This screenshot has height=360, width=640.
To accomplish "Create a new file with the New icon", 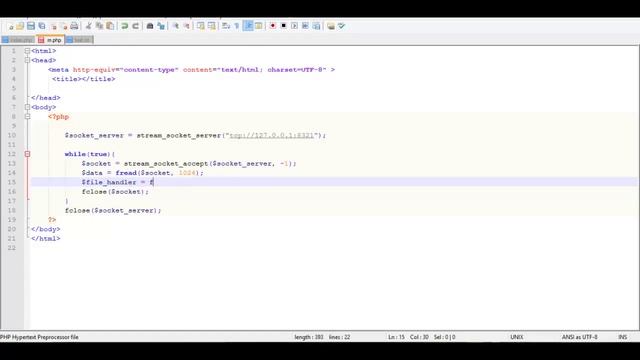I will tap(10, 26).
